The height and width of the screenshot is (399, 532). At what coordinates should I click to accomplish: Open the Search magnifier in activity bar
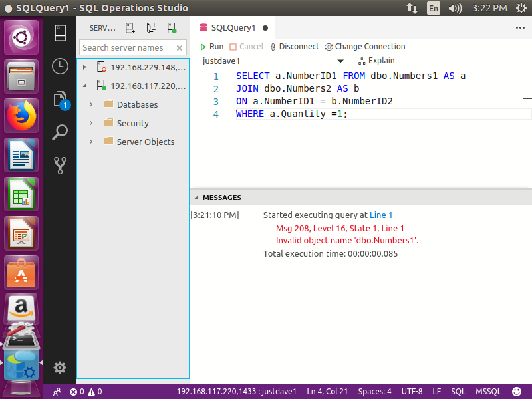(60, 132)
